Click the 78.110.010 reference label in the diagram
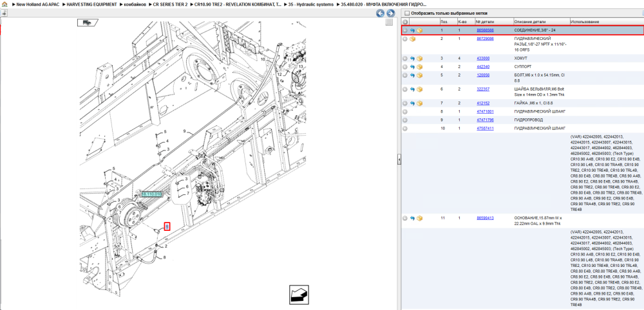644x310 pixels. tap(151, 194)
